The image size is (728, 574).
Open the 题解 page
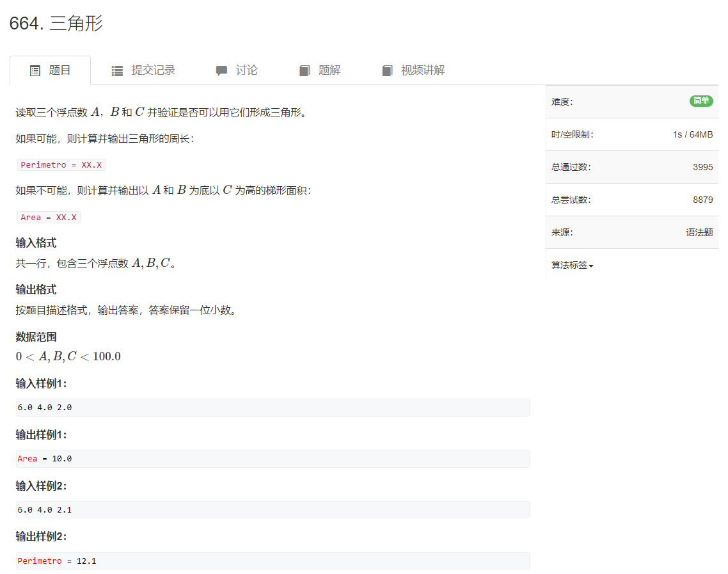[x=319, y=70]
